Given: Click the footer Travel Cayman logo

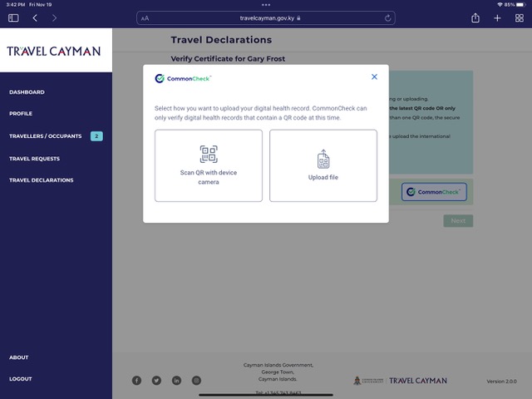Looking at the screenshot, I should coord(418,381).
